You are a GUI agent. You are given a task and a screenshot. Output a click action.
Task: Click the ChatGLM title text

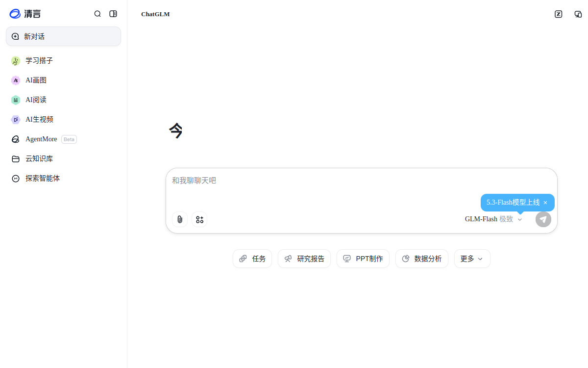point(155,14)
